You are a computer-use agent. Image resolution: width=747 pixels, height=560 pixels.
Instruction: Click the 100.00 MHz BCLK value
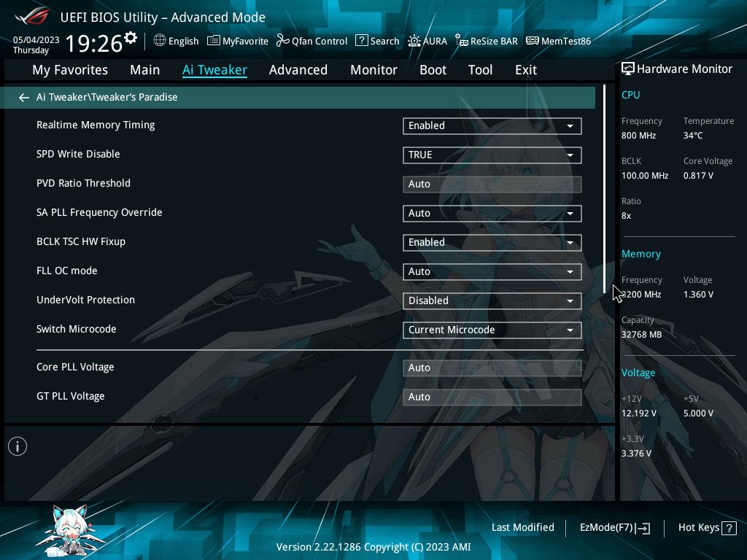coord(645,176)
